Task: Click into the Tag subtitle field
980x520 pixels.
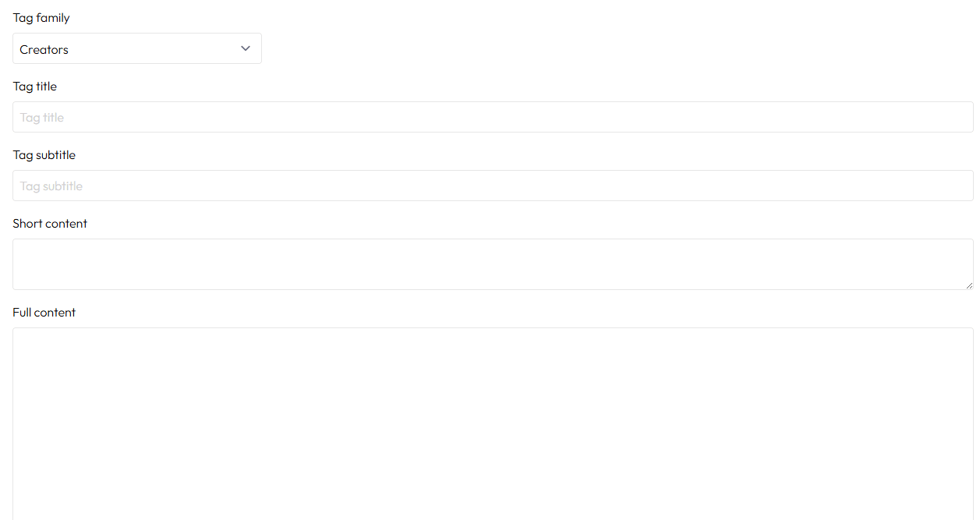Action: tap(493, 186)
